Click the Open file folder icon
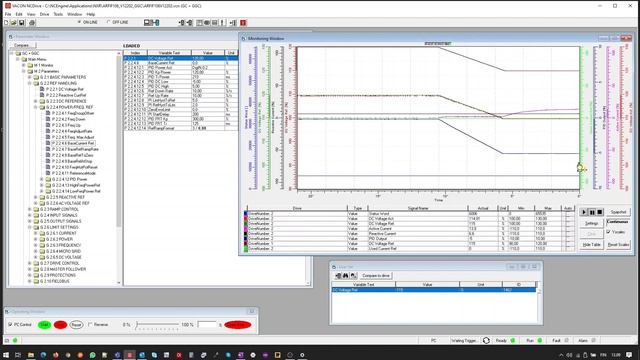640x360 pixels. pyautogui.click(x=13, y=23)
